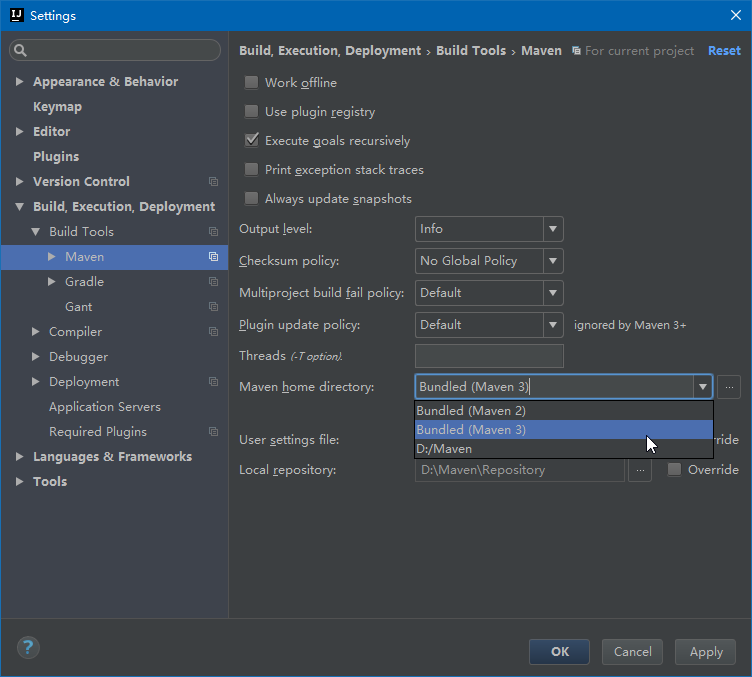Click project-level icon beside Deployment

coord(213,382)
